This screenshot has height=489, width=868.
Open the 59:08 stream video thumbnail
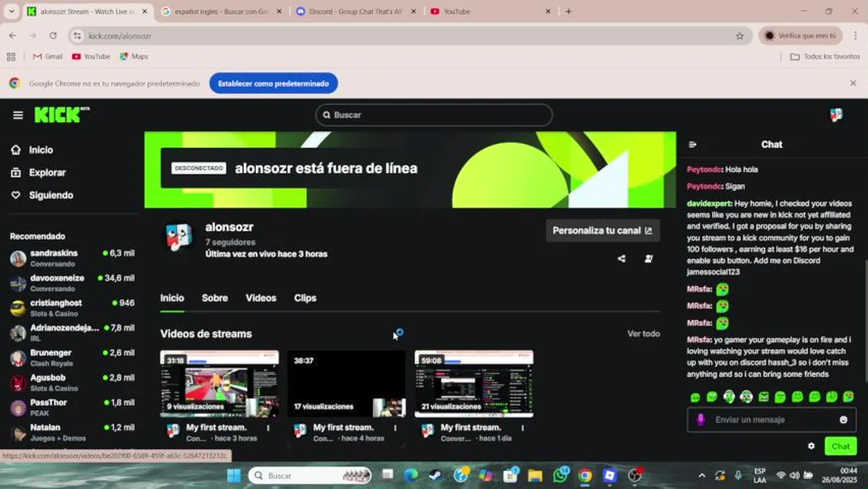tap(473, 384)
